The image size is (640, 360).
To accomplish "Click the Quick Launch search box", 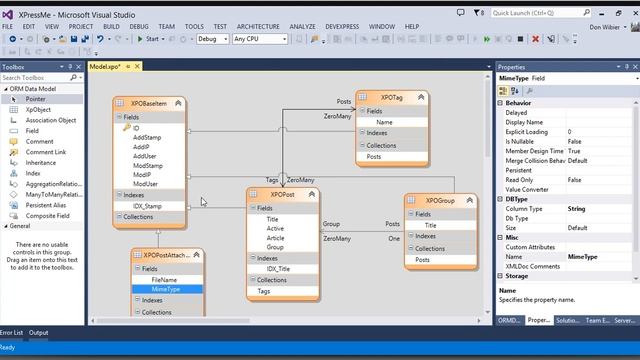I will pos(536,13).
